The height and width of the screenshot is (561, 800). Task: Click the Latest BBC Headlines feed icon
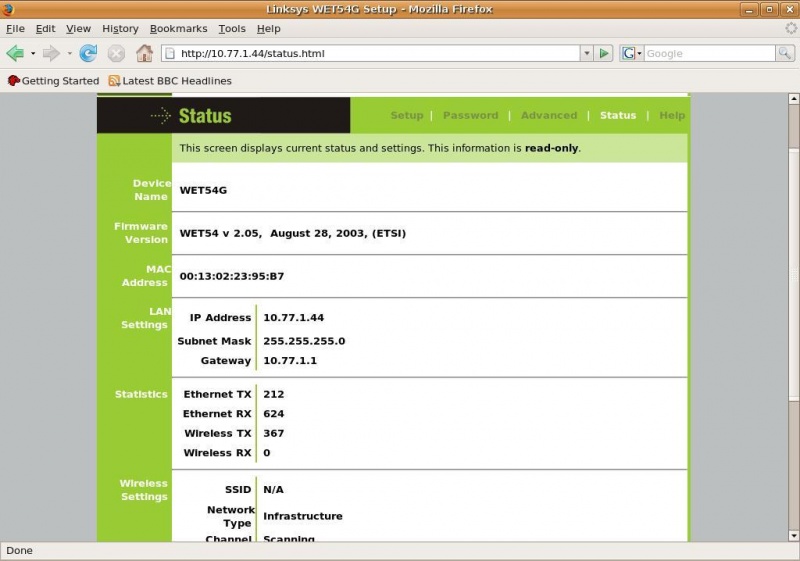(x=114, y=81)
